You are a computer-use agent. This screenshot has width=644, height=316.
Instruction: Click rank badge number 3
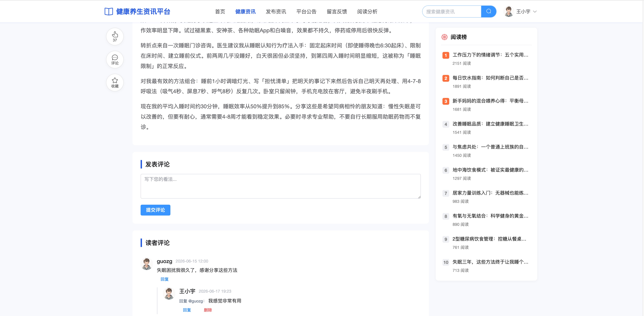(446, 101)
